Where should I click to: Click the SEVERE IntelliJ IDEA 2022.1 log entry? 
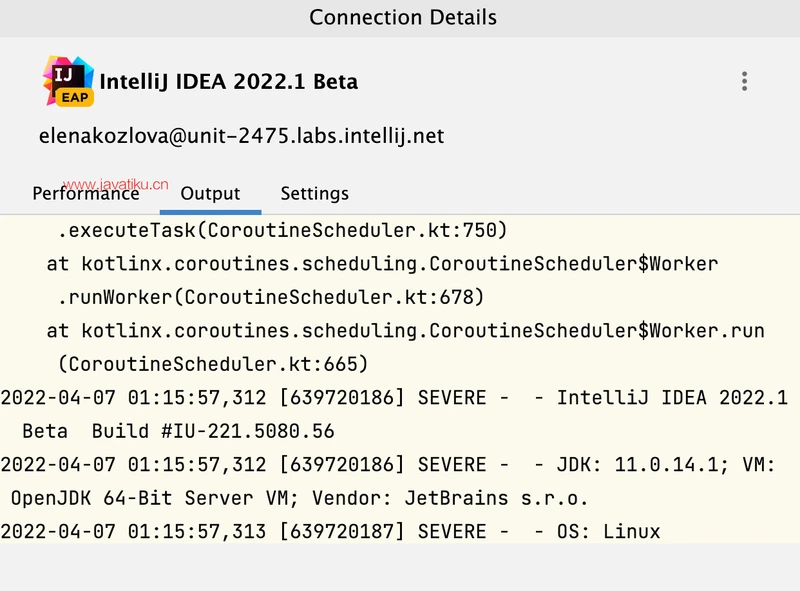pyautogui.click(x=394, y=398)
